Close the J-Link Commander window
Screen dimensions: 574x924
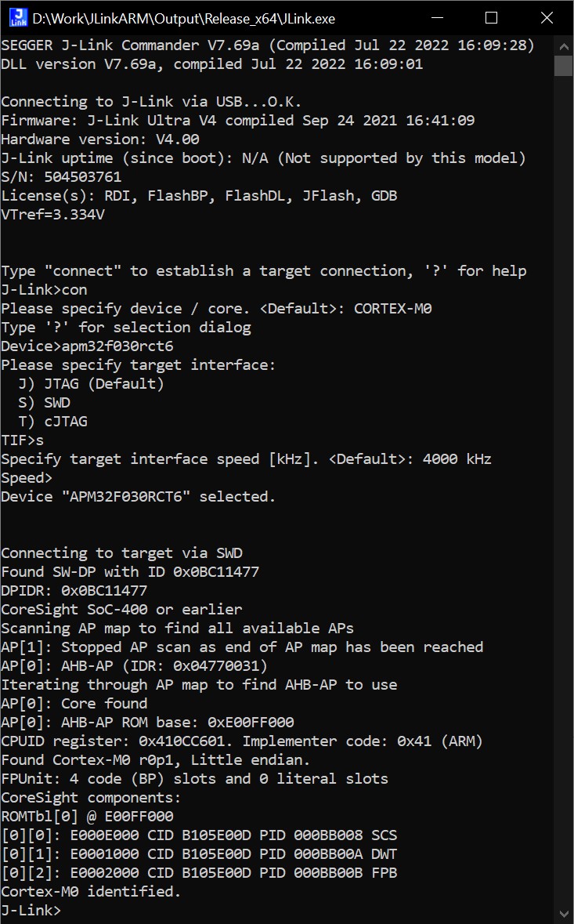click(x=546, y=17)
